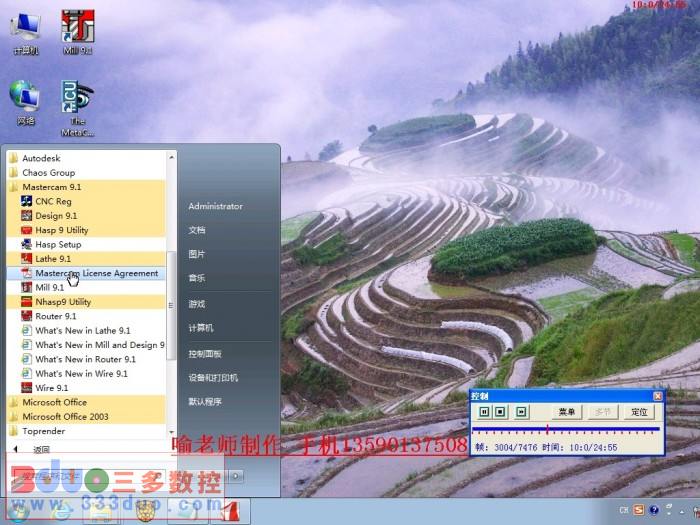
Task: Launch Wire 9.1 program
Action: pyautogui.click(x=86, y=388)
